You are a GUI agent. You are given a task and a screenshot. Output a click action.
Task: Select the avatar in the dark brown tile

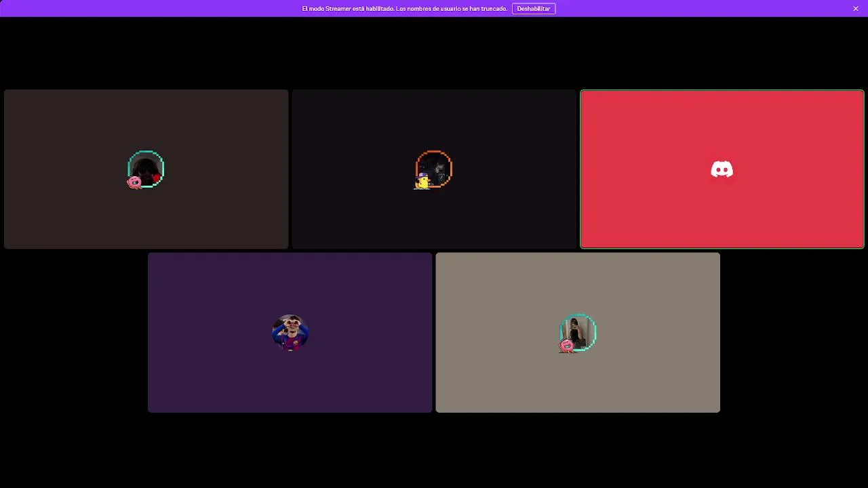(x=146, y=169)
